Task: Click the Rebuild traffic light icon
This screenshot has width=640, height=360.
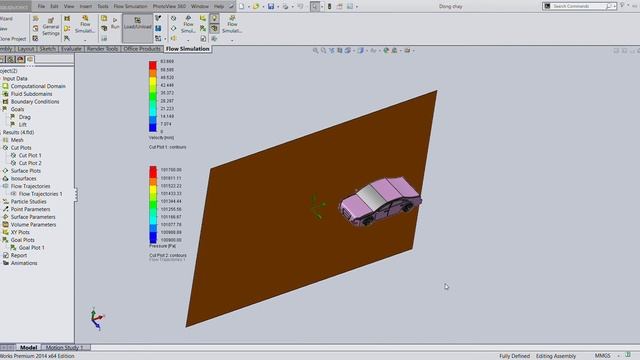Action: (329, 6)
